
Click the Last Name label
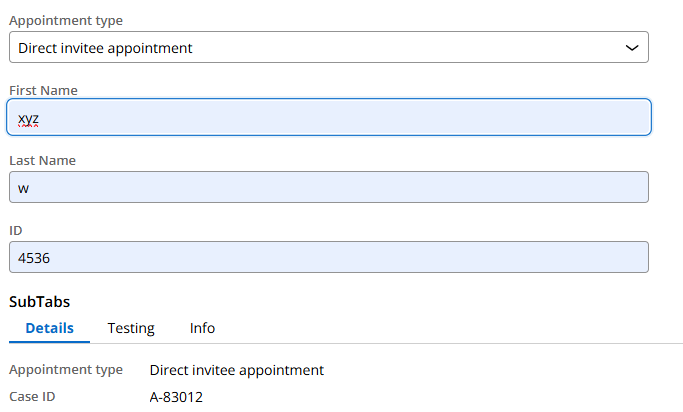[x=42, y=161]
